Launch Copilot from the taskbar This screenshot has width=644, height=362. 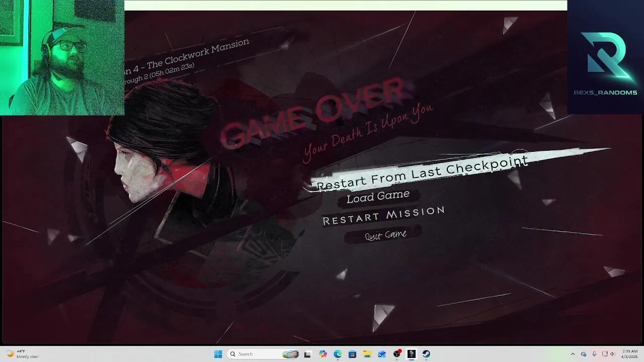(323, 354)
